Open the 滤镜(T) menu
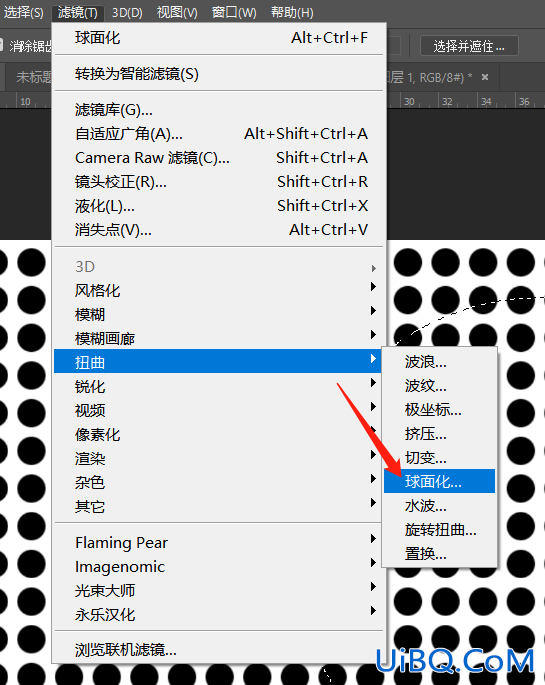 click(x=77, y=12)
